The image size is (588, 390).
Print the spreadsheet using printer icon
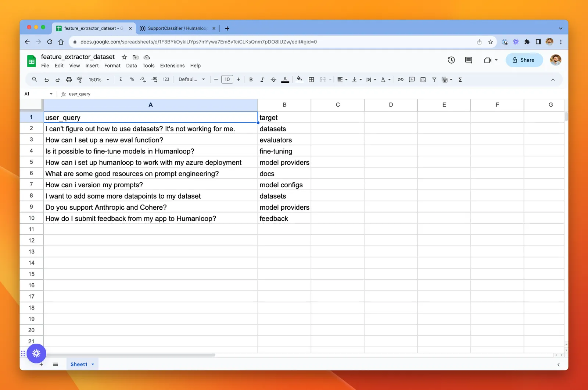click(69, 79)
